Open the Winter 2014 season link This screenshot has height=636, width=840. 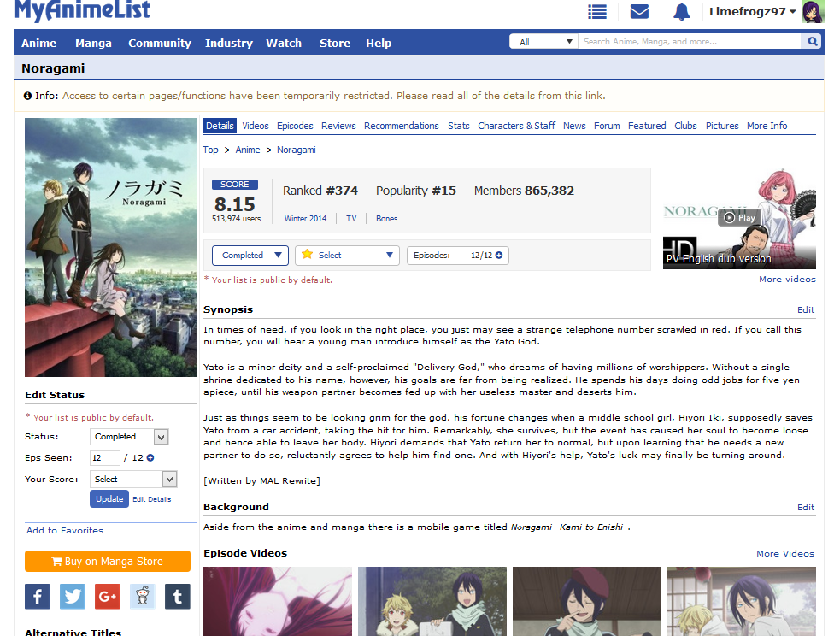(305, 219)
